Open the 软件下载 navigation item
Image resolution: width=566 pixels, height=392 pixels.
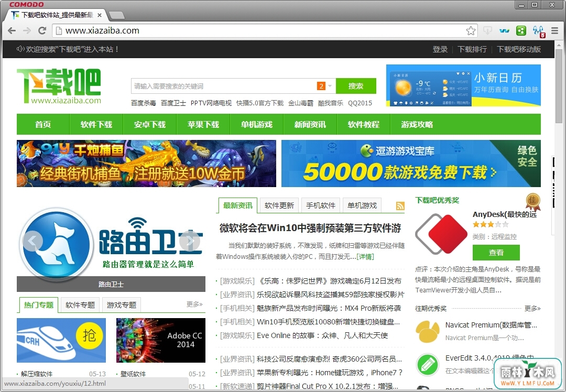pos(96,125)
